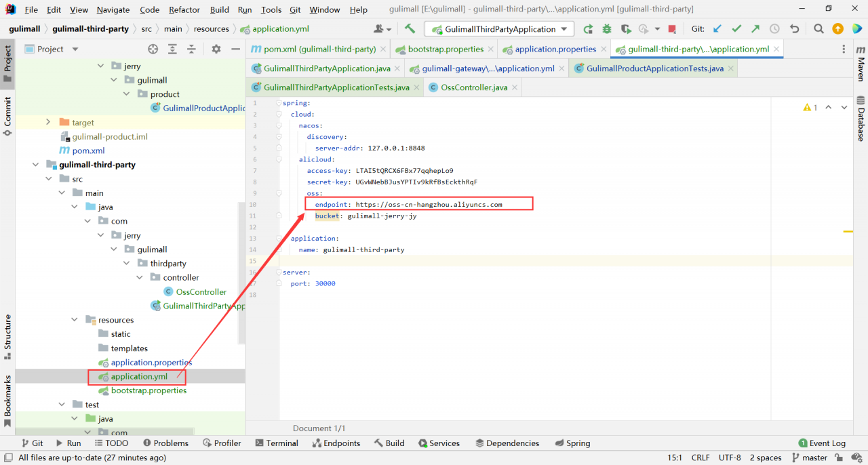Image resolution: width=868 pixels, height=465 pixels.
Task: Open the Window menu
Action: pos(324,9)
